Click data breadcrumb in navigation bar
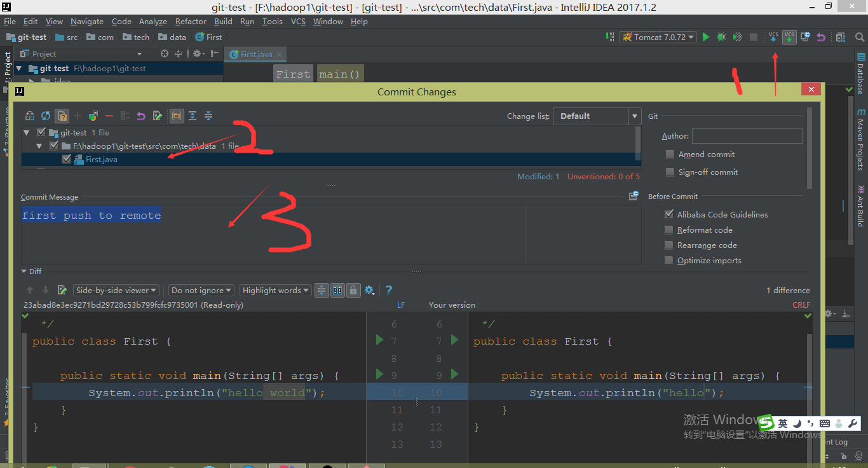This screenshot has height=468, width=868. [173, 38]
